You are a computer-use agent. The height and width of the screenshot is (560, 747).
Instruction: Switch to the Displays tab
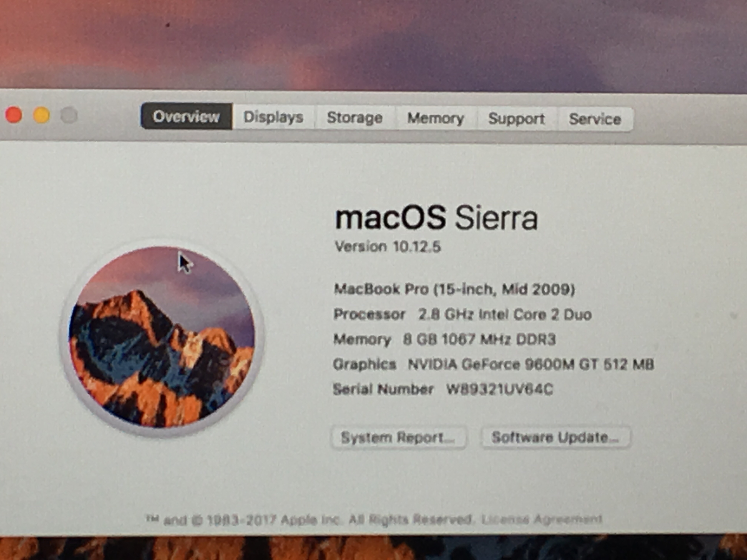coord(273,117)
